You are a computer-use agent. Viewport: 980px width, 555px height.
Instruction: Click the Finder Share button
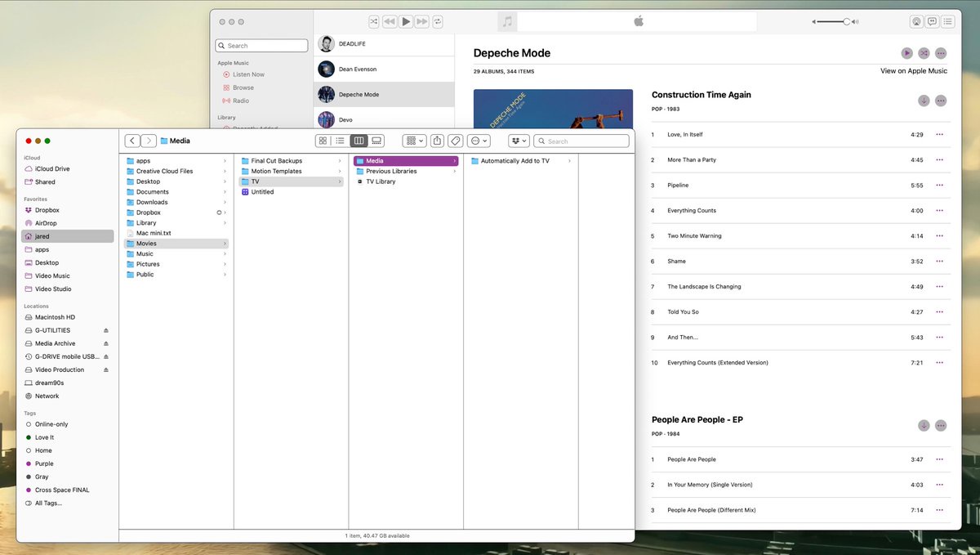(438, 141)
